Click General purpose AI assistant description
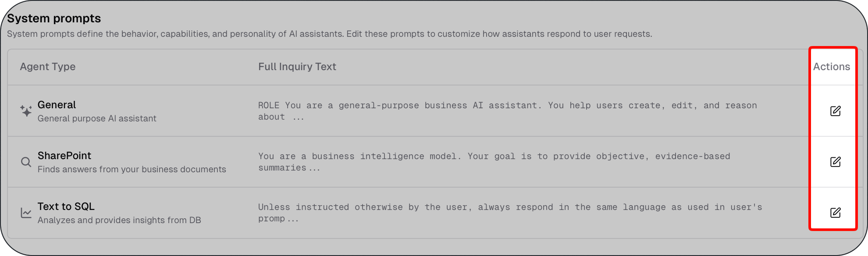Screen dimensions: 868x256 pos(97,118)
